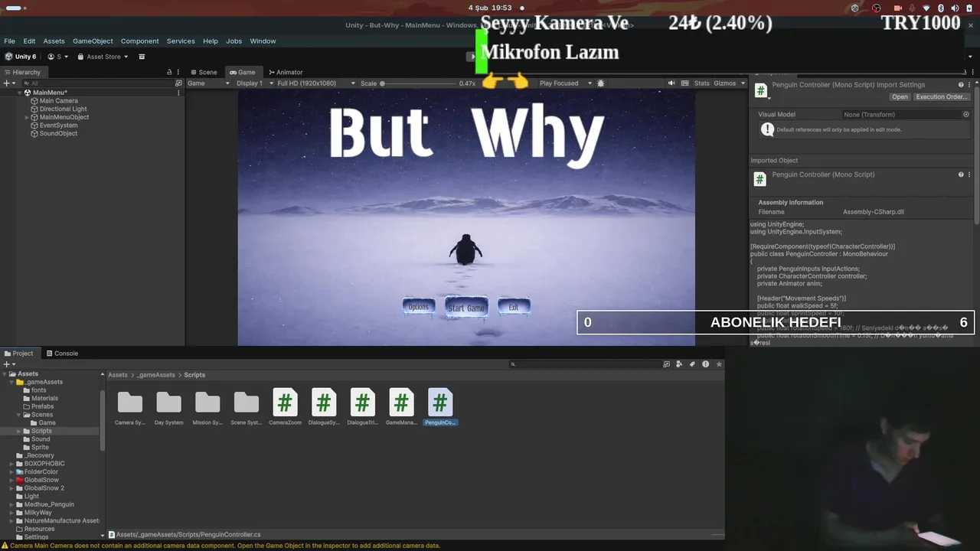Open Import Settings help question icon
Viewport: 980px width, 551px height.
[x=961, y=85]
